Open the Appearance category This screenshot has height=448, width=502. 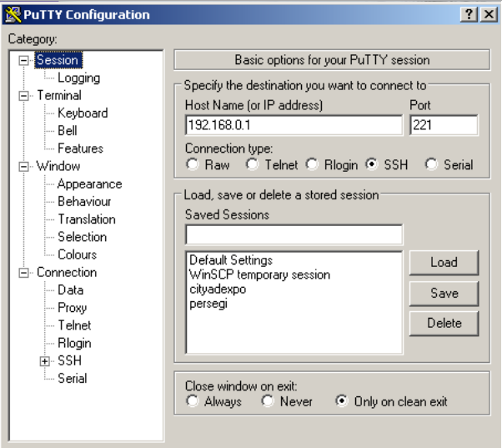[90, 184]
